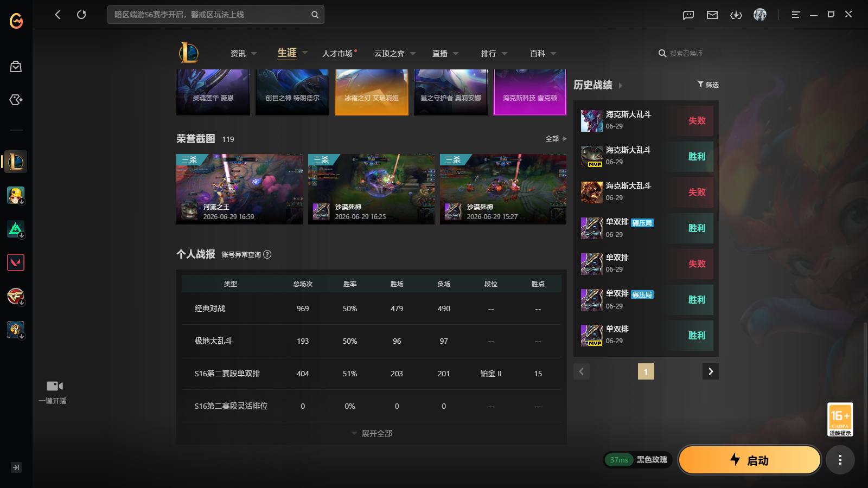
Task: Open 冰霜之刃 艾瑞莉娅 skin card
Action: pyautogui.click(x=372, y=92)
